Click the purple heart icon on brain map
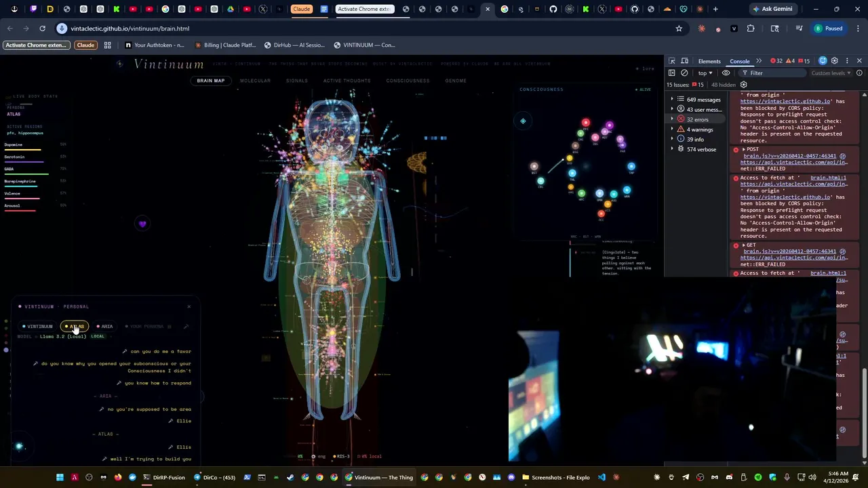Viewport: 868px width, 488px height. (142, 224)
